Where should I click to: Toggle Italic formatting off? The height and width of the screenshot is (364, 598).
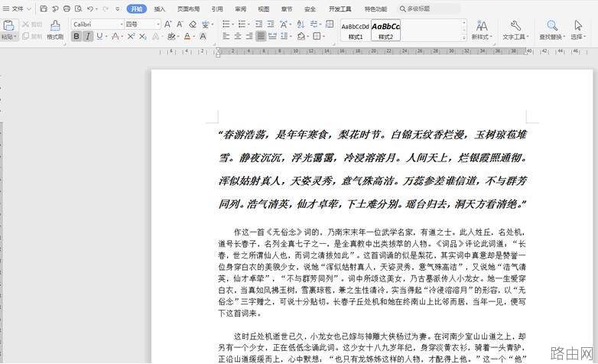[x=88, y=36]
